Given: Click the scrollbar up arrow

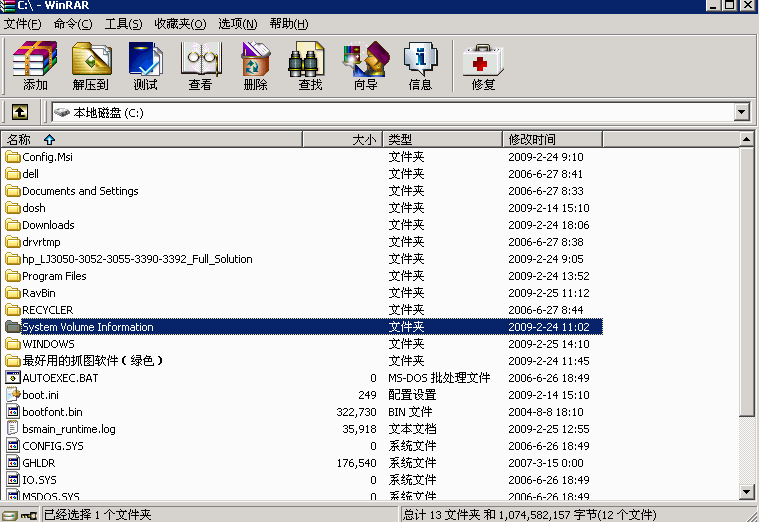Looking at the screenshot, I should 746,139.
